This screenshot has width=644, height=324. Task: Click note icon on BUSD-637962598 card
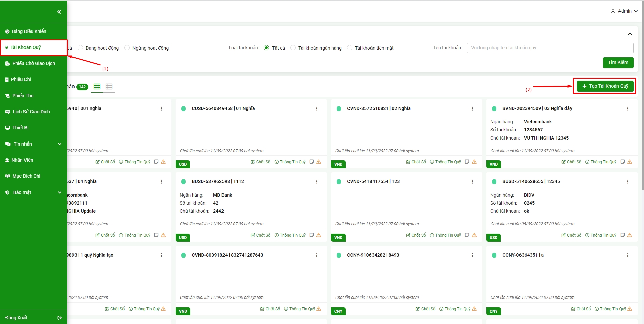(x=312, y=235)
